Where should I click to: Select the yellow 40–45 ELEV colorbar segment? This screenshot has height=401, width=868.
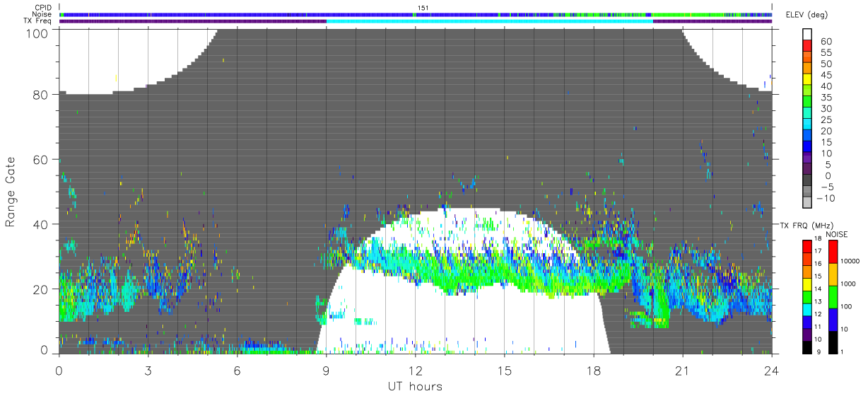[x=808, y=80]
